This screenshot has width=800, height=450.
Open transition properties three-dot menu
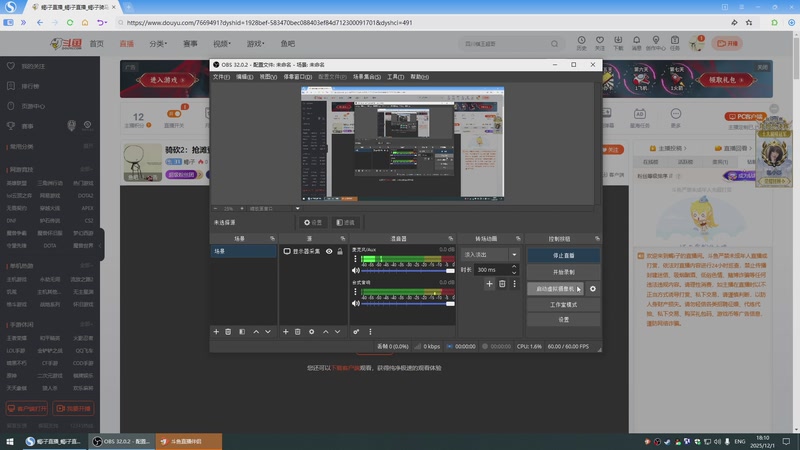[514, 284]
